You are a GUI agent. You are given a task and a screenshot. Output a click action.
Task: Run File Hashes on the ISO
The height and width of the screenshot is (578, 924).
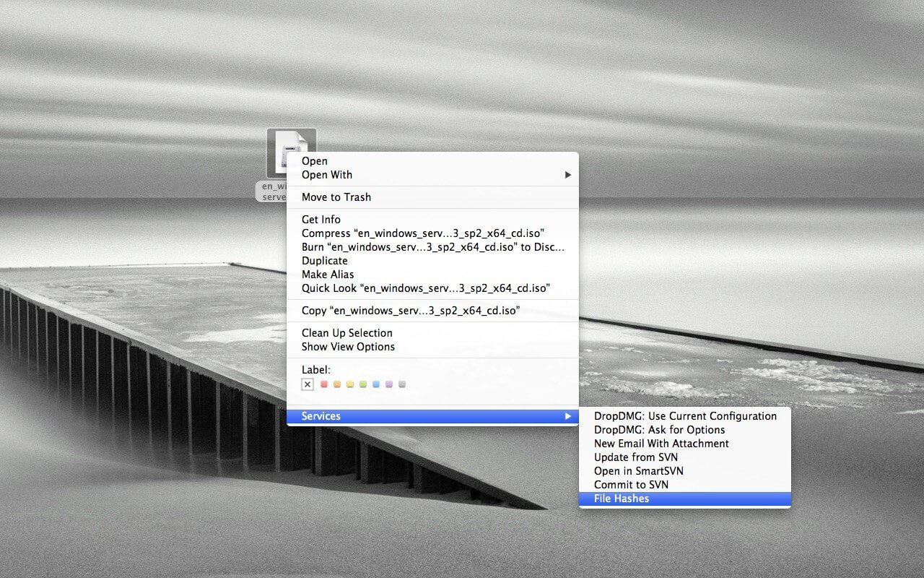point(621,498)
